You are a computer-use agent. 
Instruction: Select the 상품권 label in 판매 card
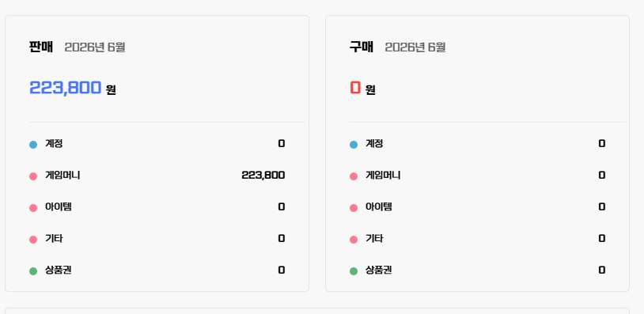tap(59, 270)
